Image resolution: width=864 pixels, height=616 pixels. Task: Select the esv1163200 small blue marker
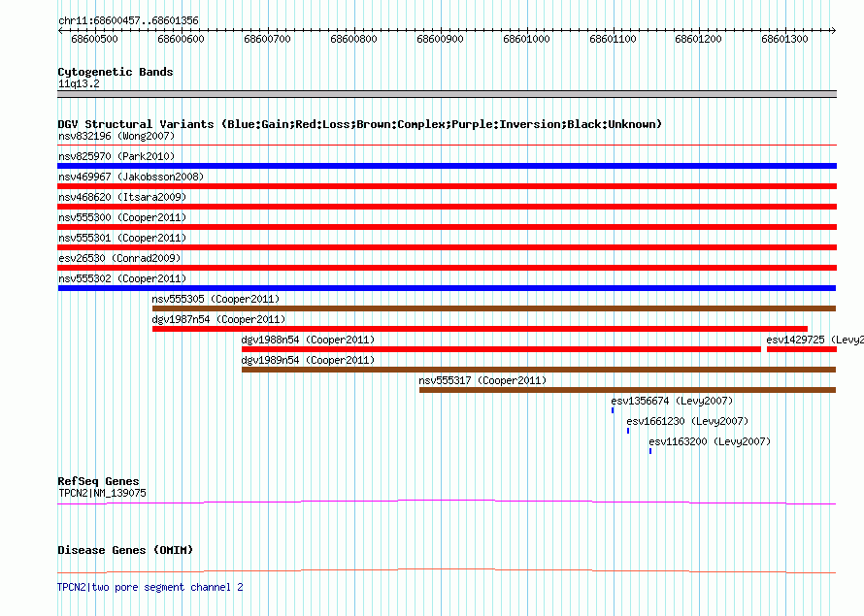[650, 451]
